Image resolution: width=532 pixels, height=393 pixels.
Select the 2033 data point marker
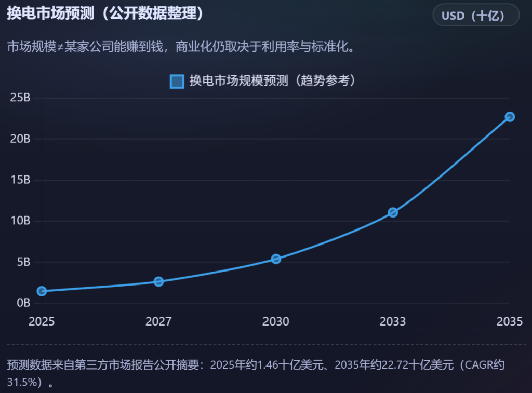point(393,212)
